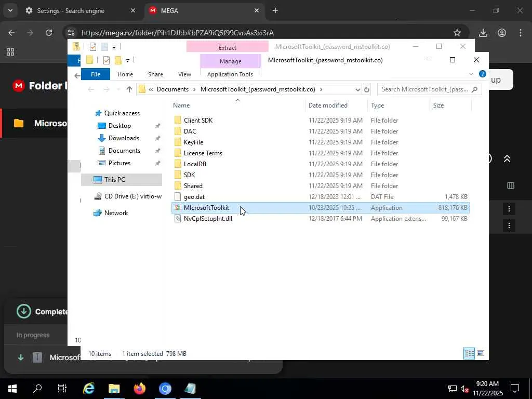Open Task View on taskbar

point(62,389)
